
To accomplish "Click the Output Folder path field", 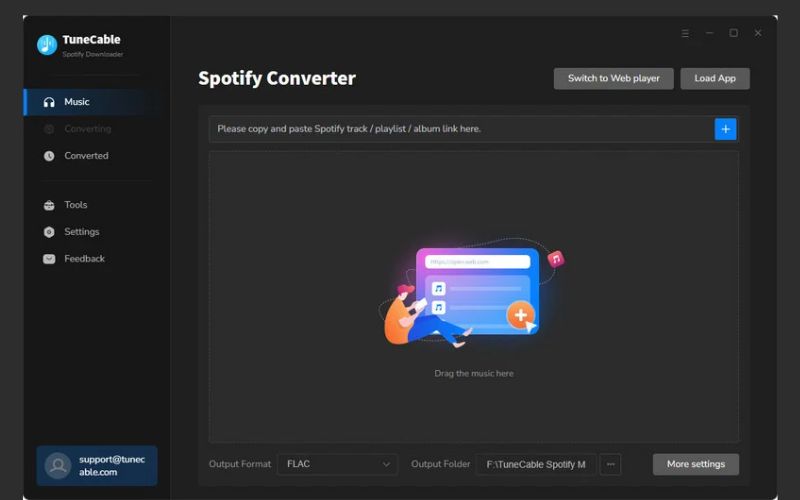I will pos(535,464).
